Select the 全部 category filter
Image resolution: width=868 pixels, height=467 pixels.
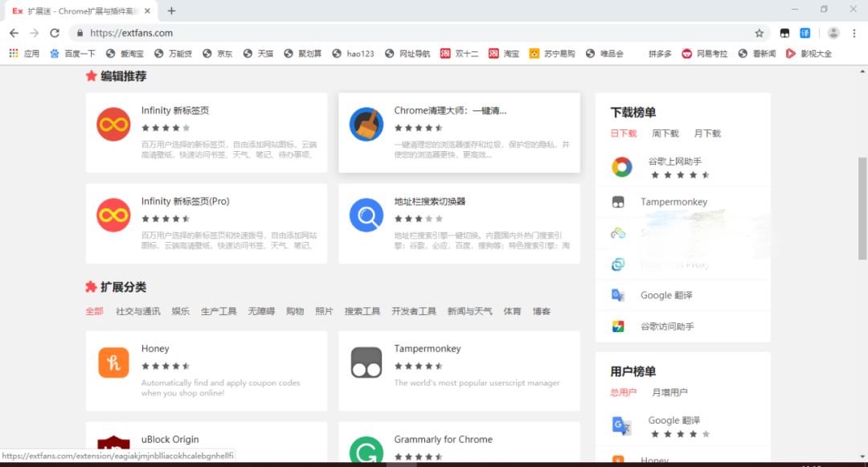pos(94,311)
